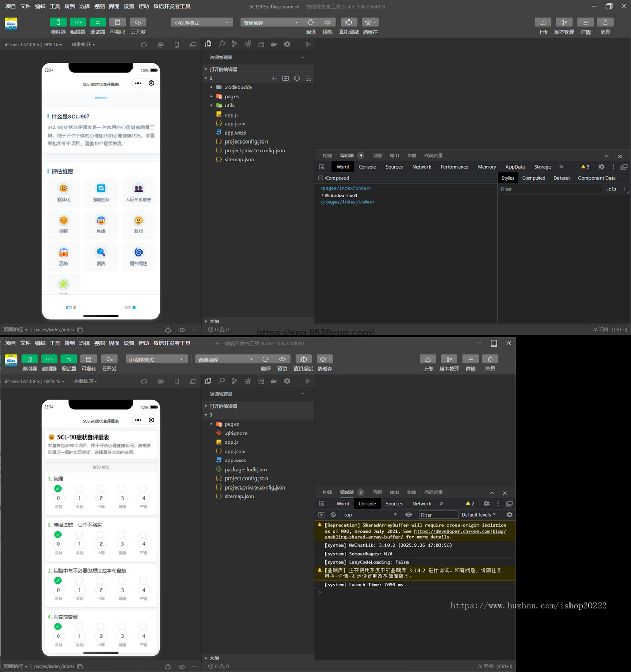Click 编译 refresh icon in top window
Screen dimensions: 631x672
click(x=311, y=23)
